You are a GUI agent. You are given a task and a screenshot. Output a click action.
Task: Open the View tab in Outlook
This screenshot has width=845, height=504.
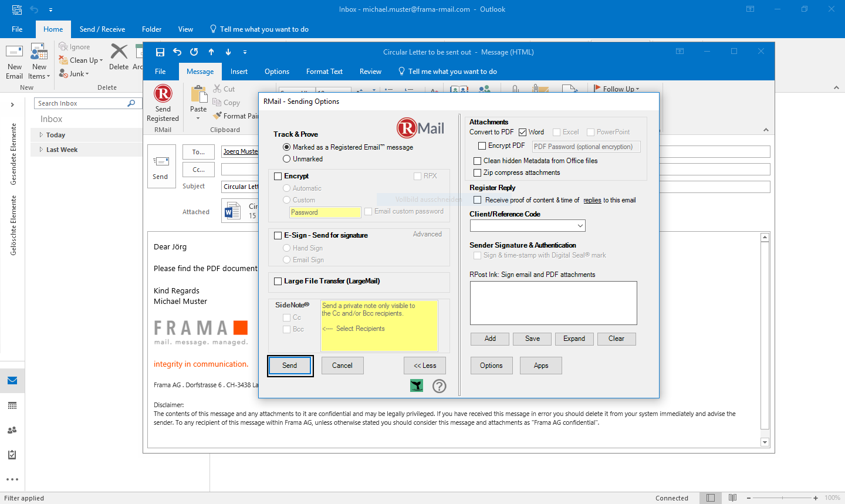(x=185, y=29)
